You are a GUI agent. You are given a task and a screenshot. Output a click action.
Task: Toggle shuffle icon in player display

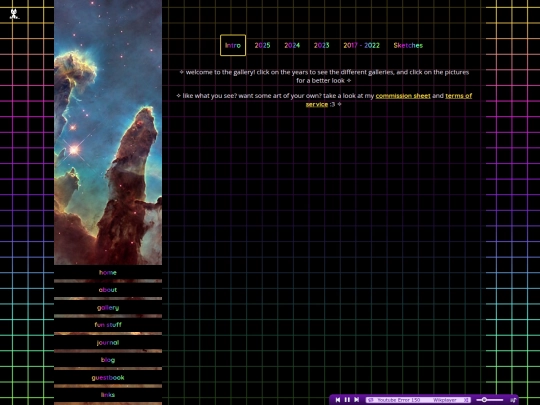(466, 400)
